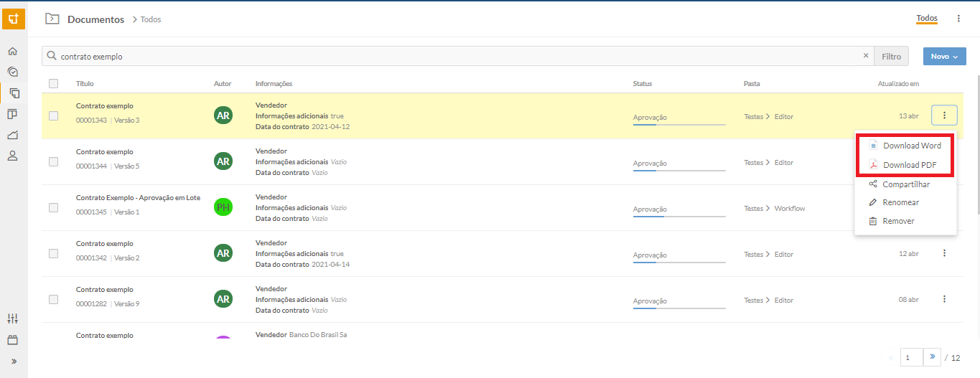This screenshot has width=980, height=378.
Task: Open the Testes > Workflow folder path
Action: 774,208
